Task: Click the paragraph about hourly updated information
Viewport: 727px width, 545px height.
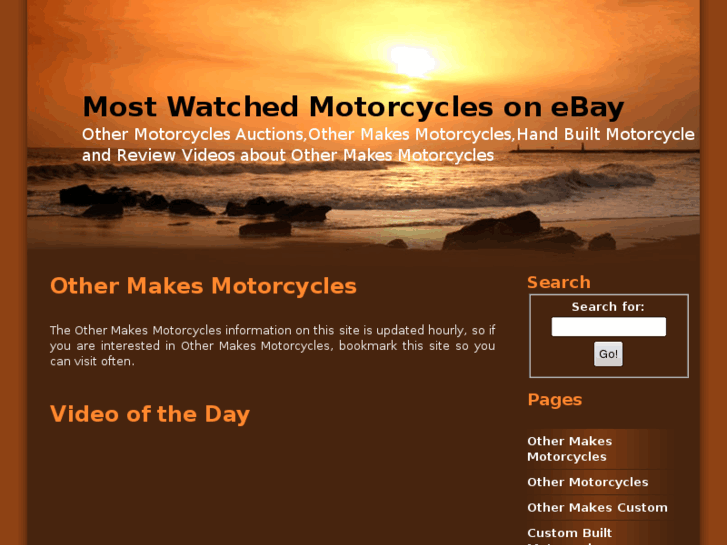Action: pyautogui.click(x=273, y=346)
